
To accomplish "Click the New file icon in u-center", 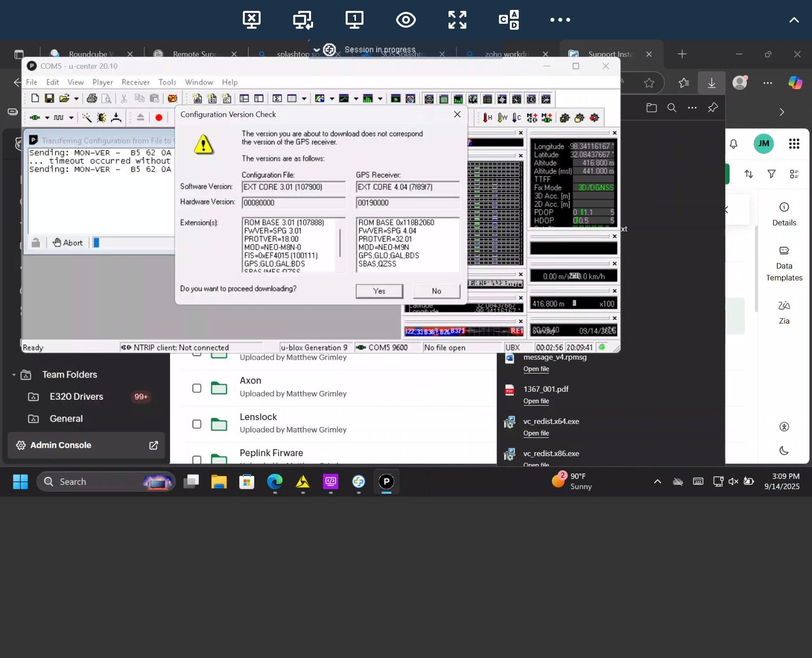I will click(x=35, y=98).
